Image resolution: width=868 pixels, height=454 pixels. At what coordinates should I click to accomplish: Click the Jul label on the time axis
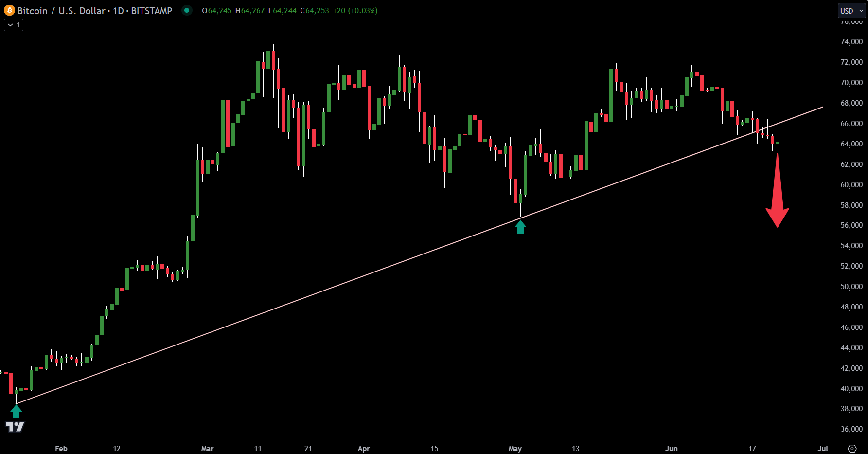[x=824, y=449]
